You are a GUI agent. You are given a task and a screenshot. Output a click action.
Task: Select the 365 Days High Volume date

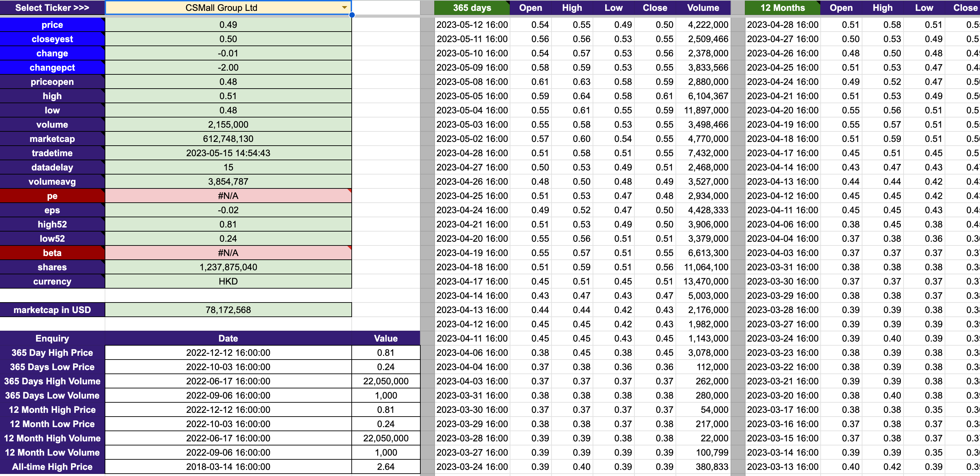(x=228, y=381)
